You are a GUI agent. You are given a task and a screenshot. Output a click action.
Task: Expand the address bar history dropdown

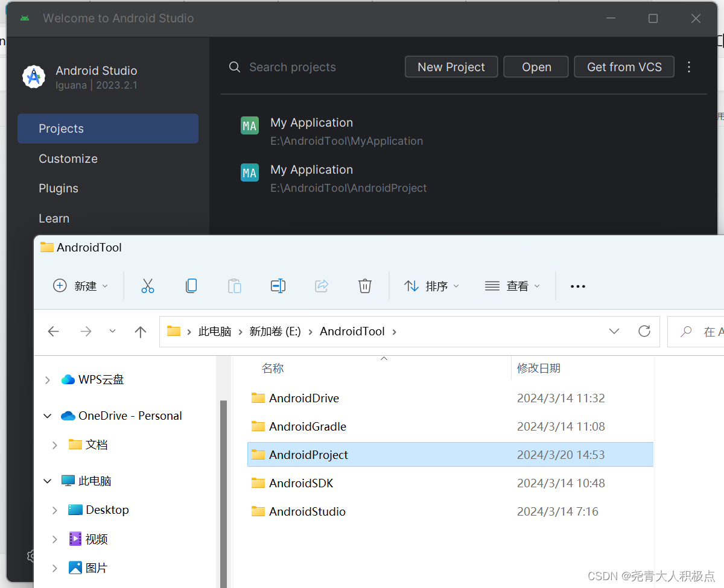(x=614, y=331)
